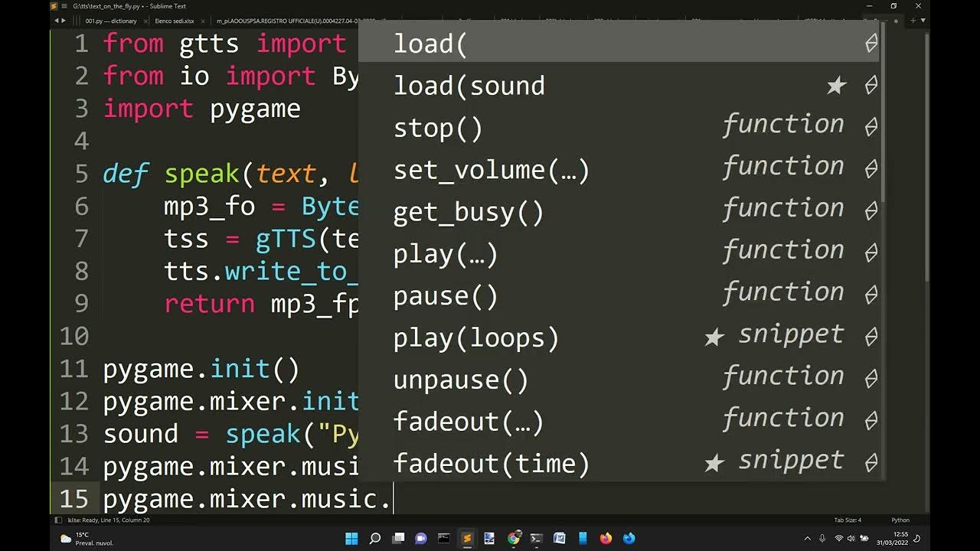Click star icon on load(sound row

point(837,86)
